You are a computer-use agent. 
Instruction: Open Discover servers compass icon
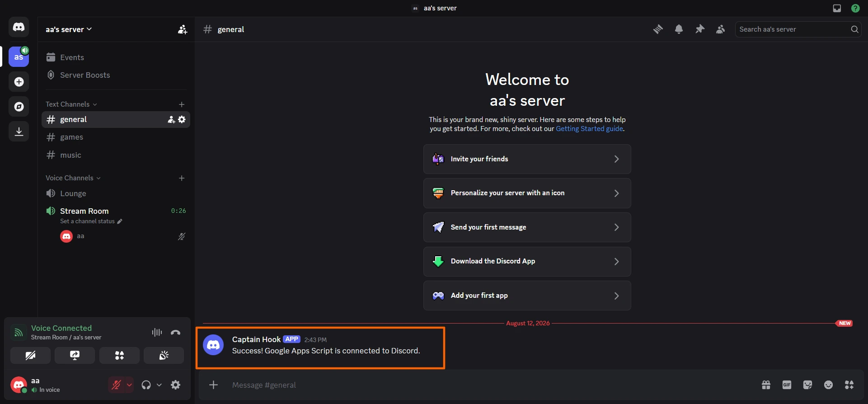point(19,107)
